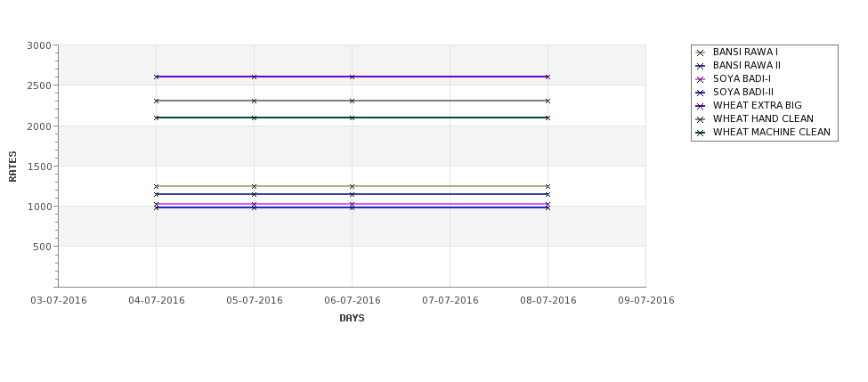Click the 07-07-2016 x-axis date label
Viewport: 868px width, 382px height.
tap(450, 301)
